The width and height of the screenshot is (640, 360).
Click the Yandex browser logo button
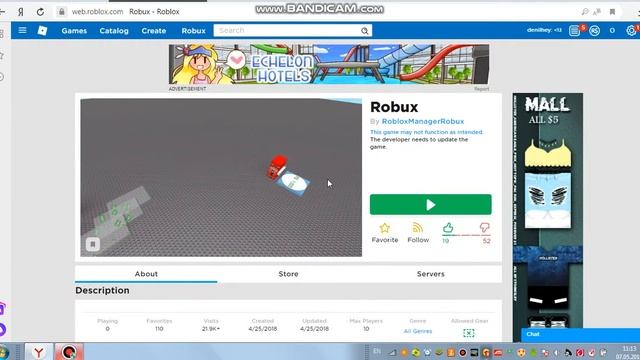[20, 12]
